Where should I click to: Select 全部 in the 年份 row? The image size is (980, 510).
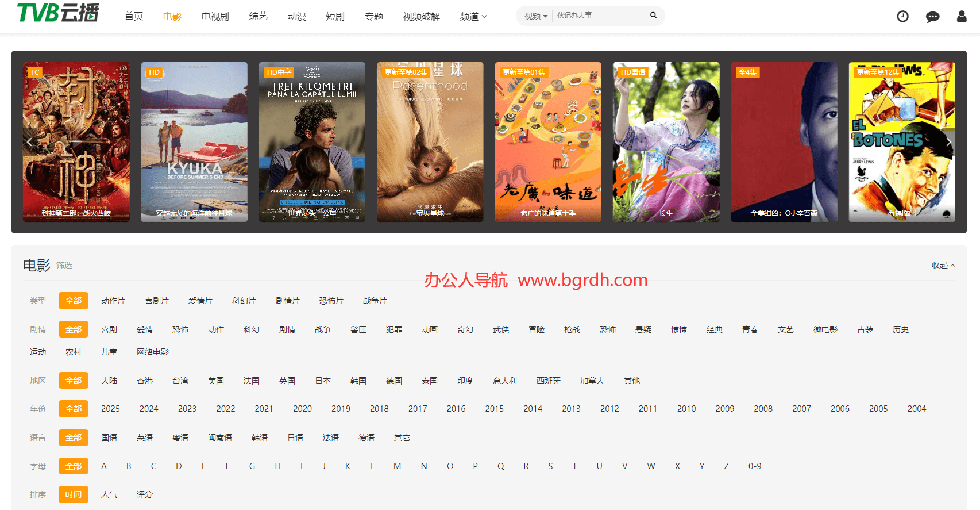click(74, 409)
